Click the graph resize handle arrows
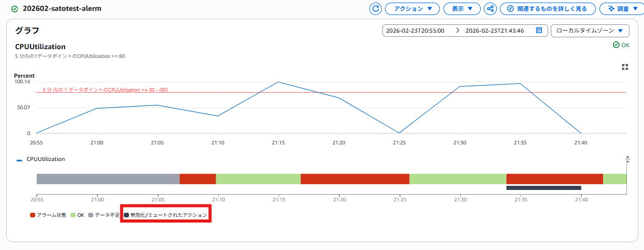The width and height of the screenshot is (644, 250). pos(627,159)
